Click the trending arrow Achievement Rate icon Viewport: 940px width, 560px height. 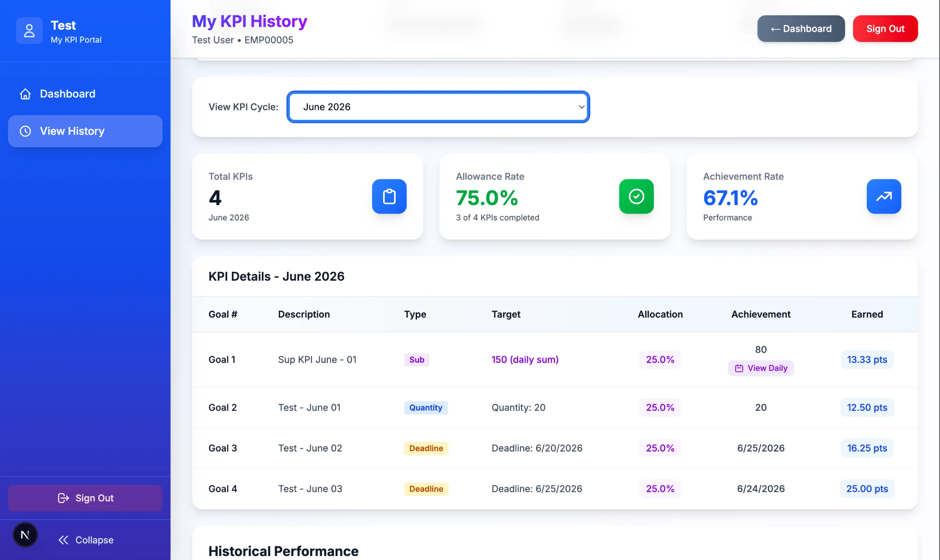(x=884, y=197)
